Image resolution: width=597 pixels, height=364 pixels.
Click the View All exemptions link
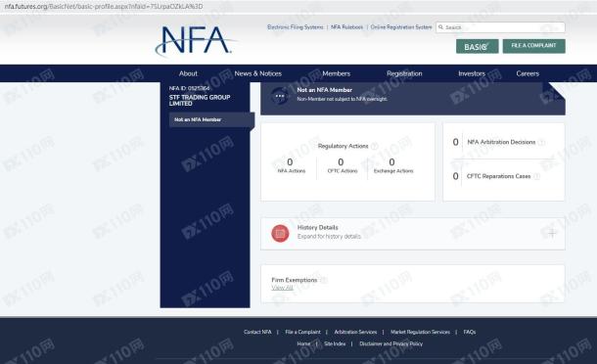click(282, 288)
